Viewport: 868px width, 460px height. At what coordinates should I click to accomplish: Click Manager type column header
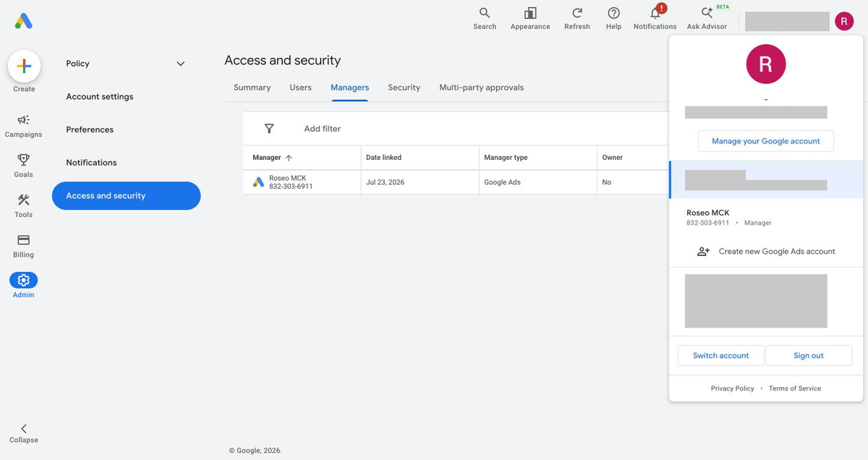[506, 158]
